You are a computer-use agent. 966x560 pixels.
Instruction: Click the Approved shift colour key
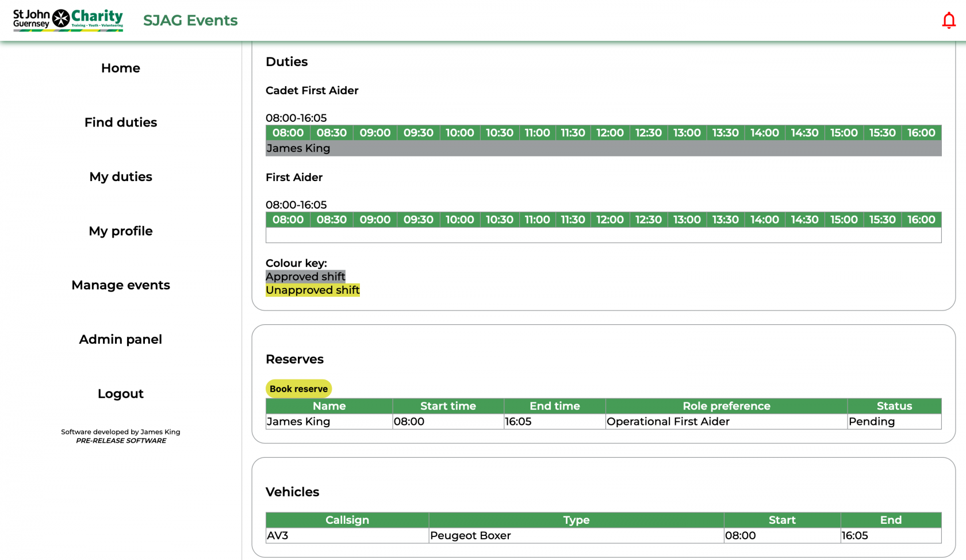[x=305, y=277]
